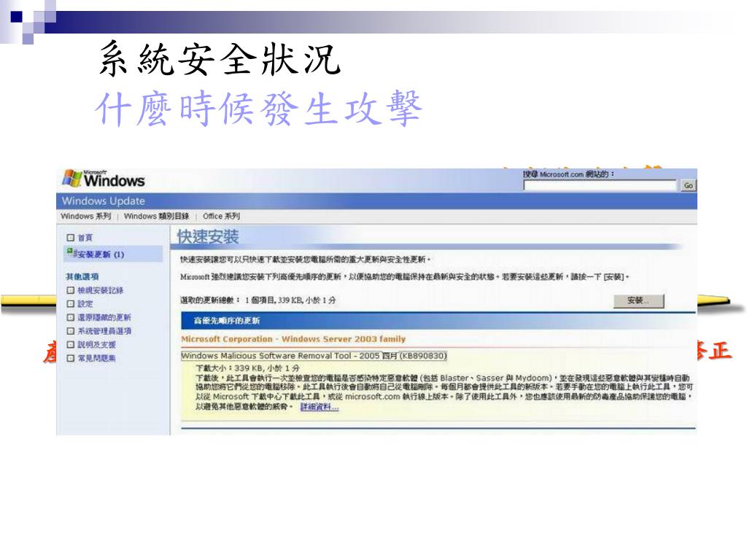
Task: Open the 詳細資料... details link
Action: point(320,407)
